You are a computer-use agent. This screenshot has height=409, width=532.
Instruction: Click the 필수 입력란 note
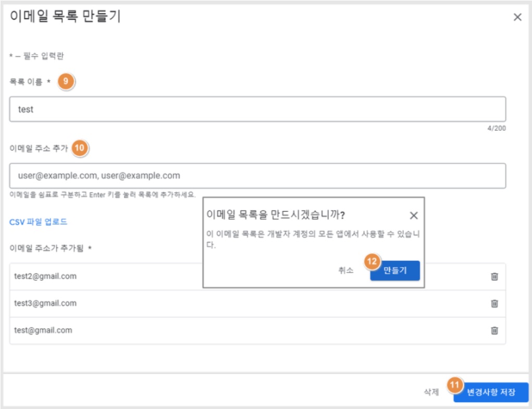[x=36, y=56]
